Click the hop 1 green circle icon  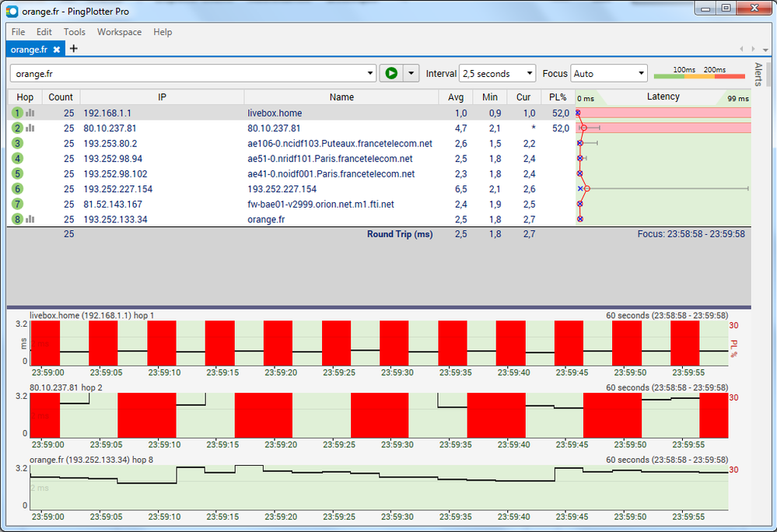pyautogui.click(x=17, y=113)
